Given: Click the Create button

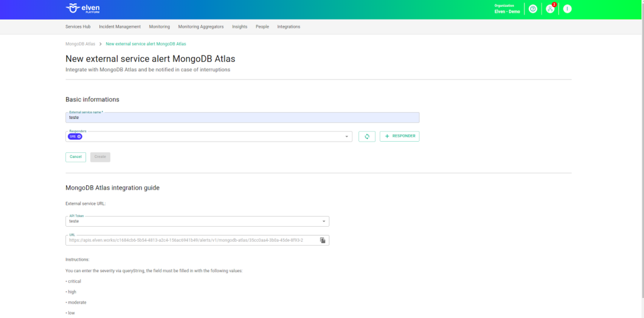Looking at the screenshot, I should tap(100, 157).
